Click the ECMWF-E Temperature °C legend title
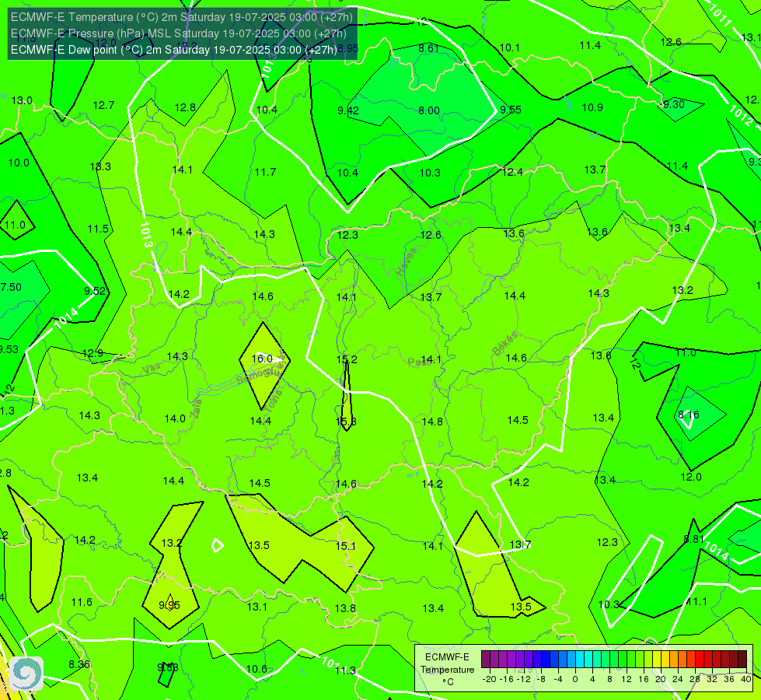The width and height of the screenshot is (761, 700). (x=447, y=670)
